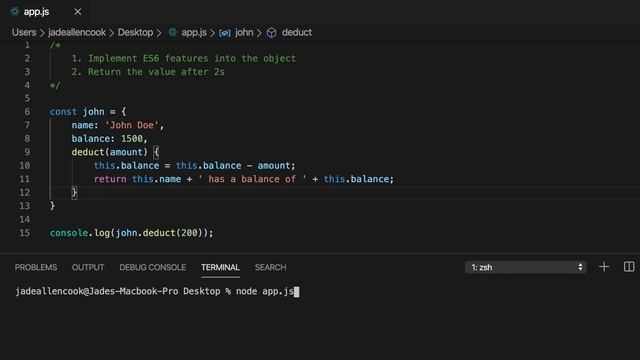Click the deduct method cube icon
This screenshot has height=360, width=640.
pyautogui.click(x=271, y=33)
